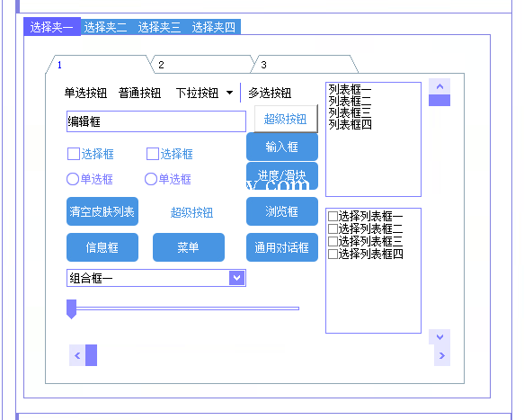Switch to the 选择夹二 tab
The image size is (524, 420).
click(105, 27)
